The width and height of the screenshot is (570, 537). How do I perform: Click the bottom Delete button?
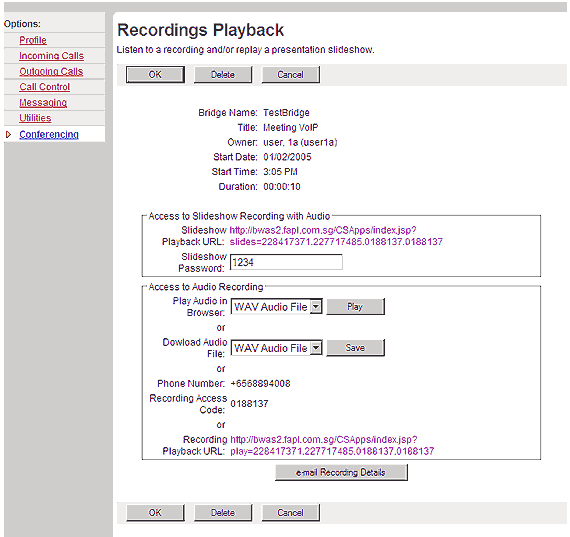point(223,513)
